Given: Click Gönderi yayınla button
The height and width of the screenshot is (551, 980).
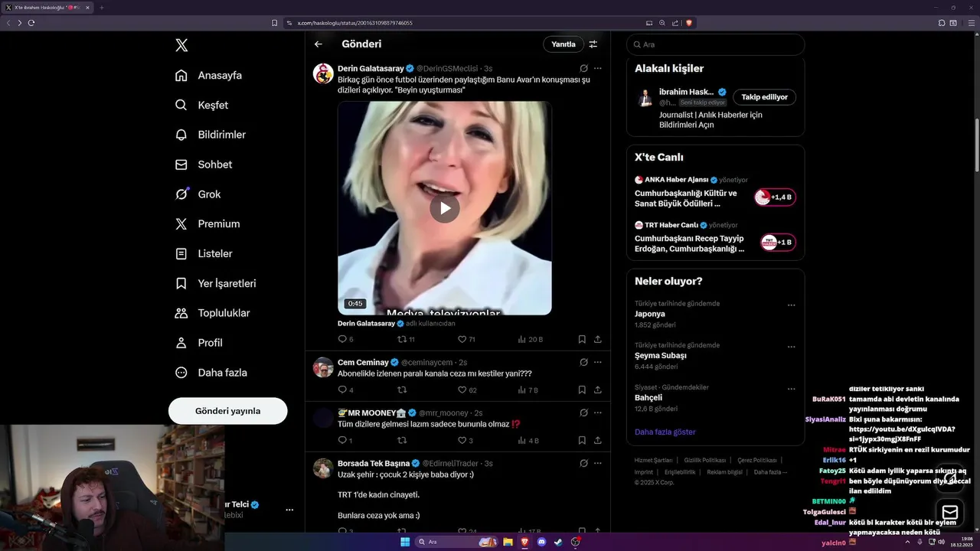Looking at the screenshot, I should click(227, 411).
